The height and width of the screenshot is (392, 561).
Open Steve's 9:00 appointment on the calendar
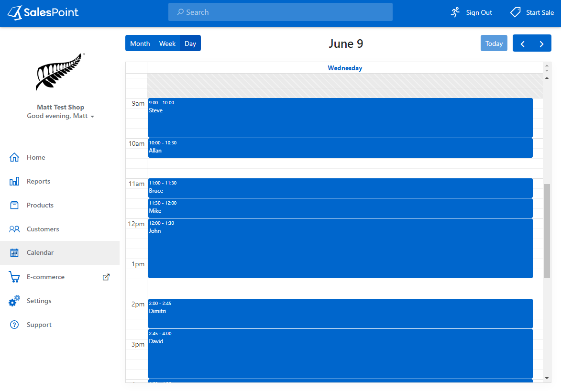340,118
